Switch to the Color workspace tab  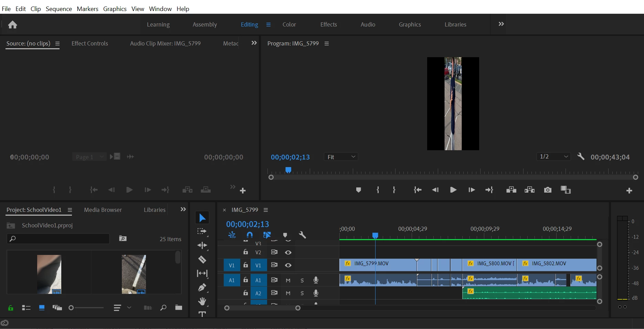coord(289,24)
